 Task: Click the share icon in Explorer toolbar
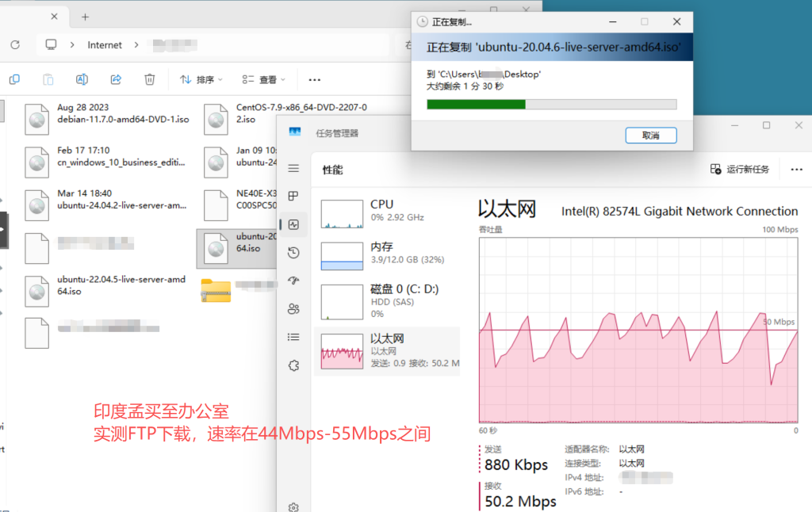pyautogui.click(x=116, y=79)
